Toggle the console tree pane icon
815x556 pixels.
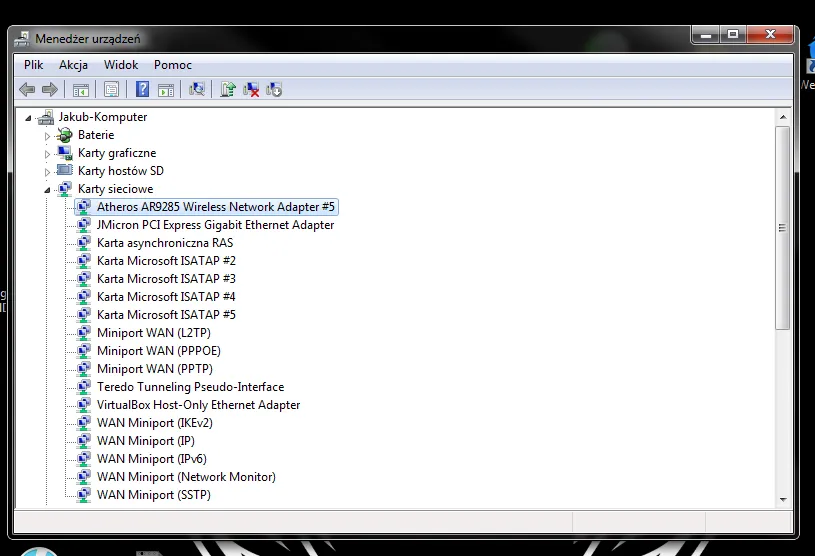click(81, 90)
